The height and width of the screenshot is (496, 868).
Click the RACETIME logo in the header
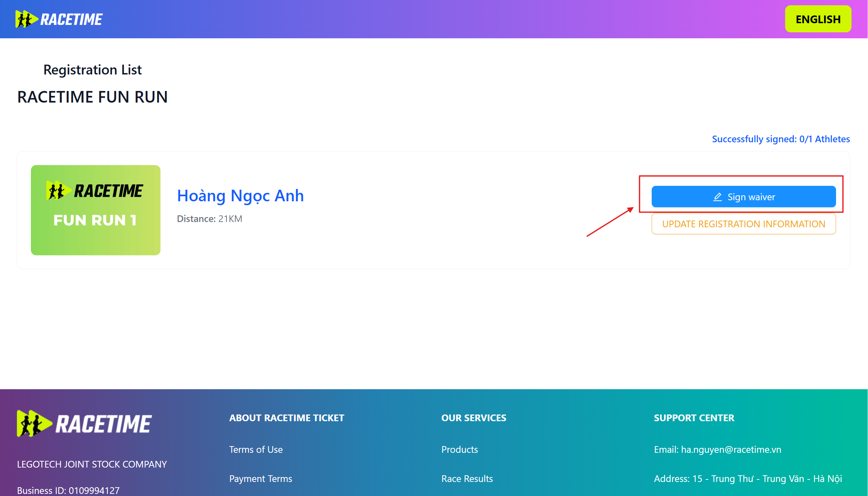(59, 19)
